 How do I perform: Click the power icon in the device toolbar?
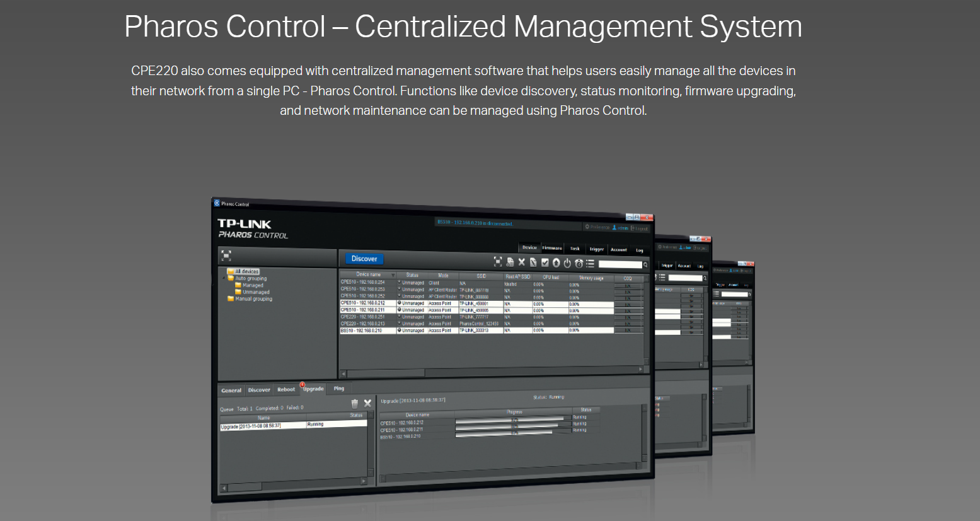[567, 263]
